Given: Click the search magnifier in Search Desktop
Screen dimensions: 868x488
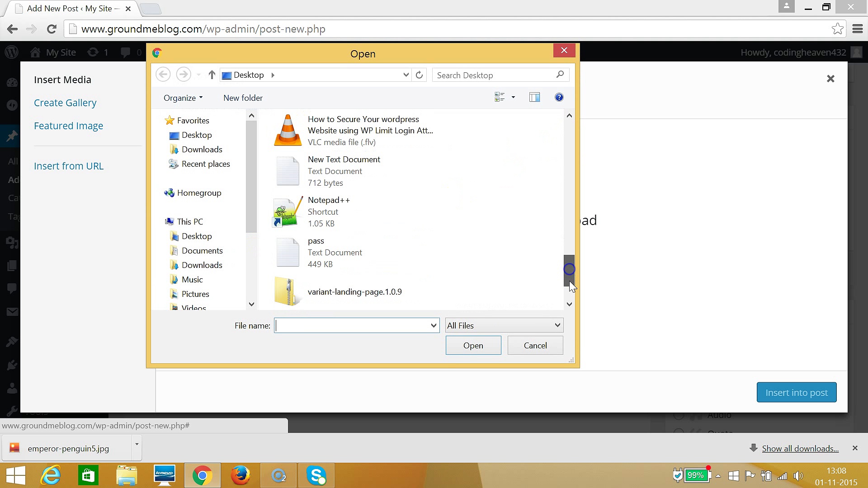Looking at the screenshot, I should click(x=560, y=75).
